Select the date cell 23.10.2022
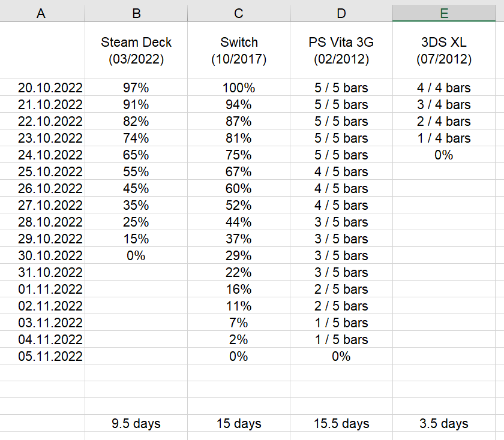 [x=42, y=138]
